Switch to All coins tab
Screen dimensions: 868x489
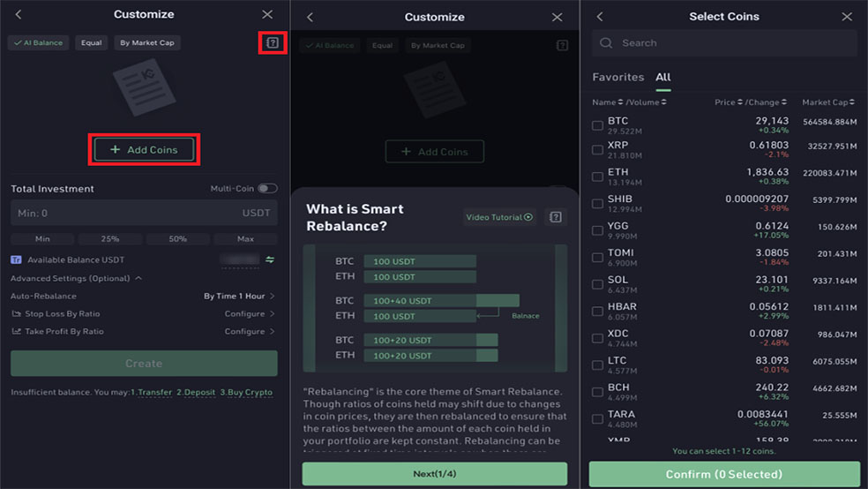pyautogui.click(x=663, y=78)
